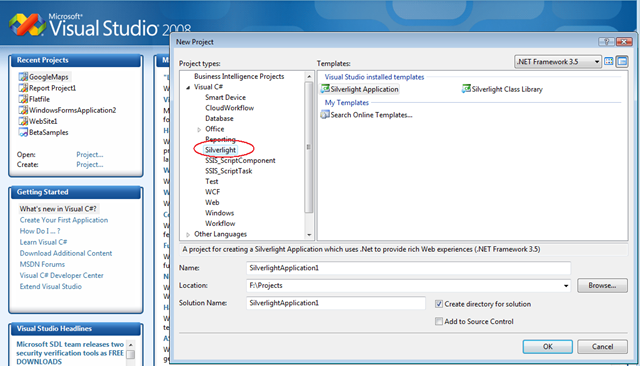Open the .NET Framework version dropdown

(x=558, y=62)
